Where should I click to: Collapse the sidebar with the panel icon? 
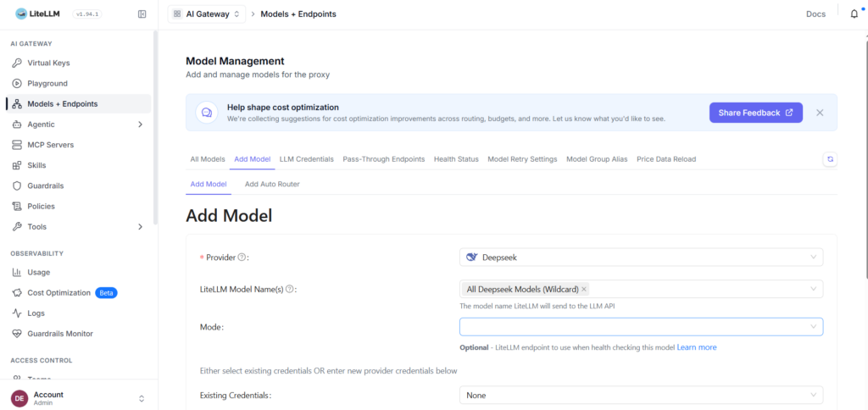pos(142,14)
